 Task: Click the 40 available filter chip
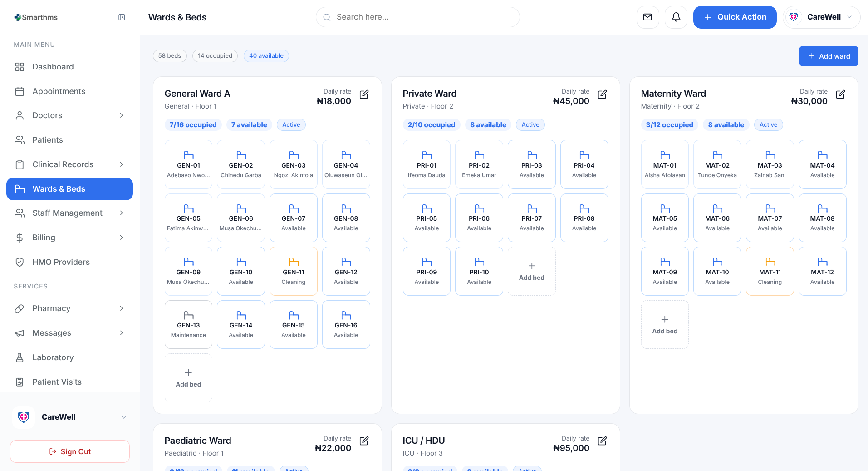(266, 56)
